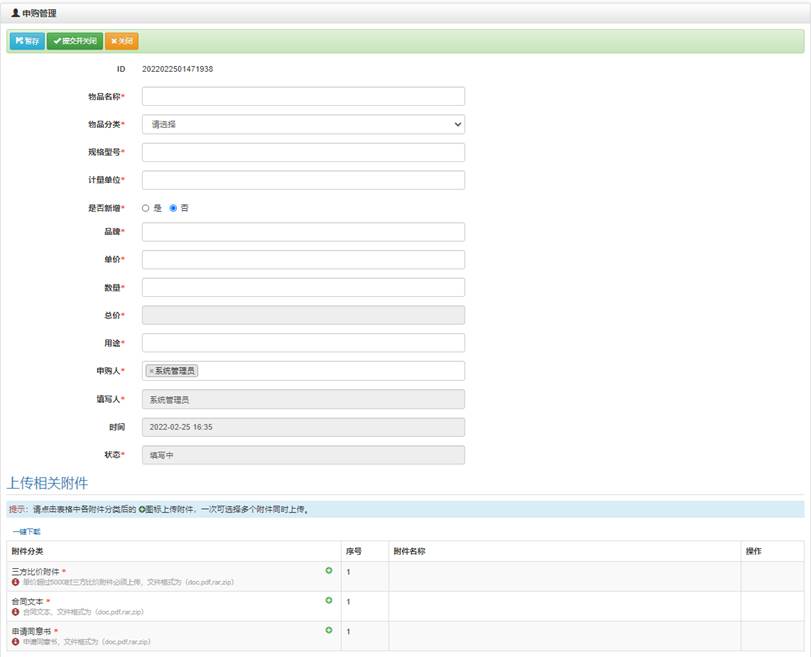
Task: Click inside the 申购人 selection box
Action: 330,371
